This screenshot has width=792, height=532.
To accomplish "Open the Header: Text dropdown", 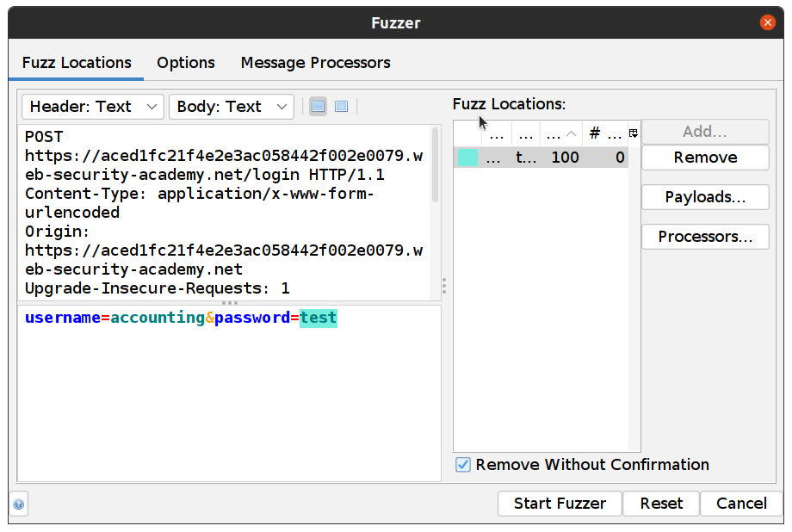I will click(91, 107).
